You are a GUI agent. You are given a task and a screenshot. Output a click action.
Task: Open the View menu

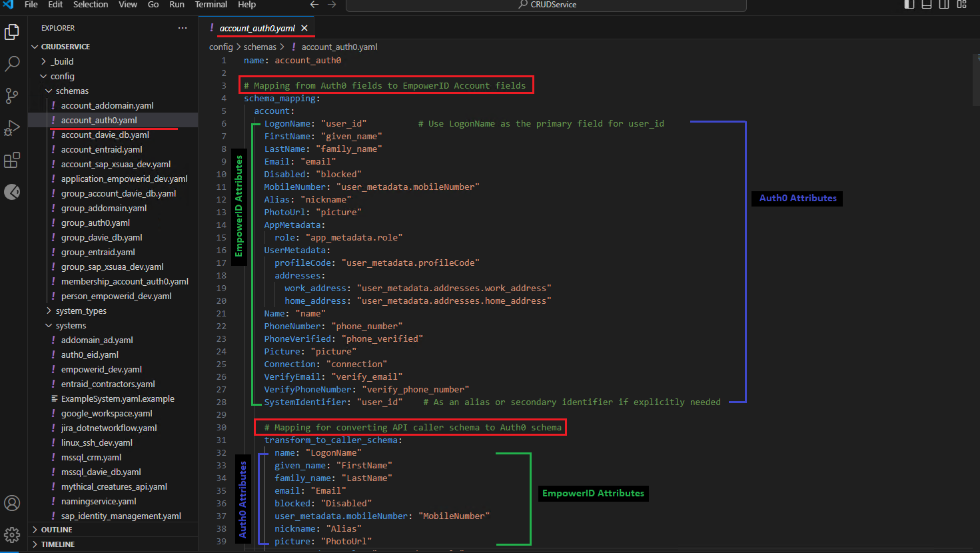click(128, 5)
